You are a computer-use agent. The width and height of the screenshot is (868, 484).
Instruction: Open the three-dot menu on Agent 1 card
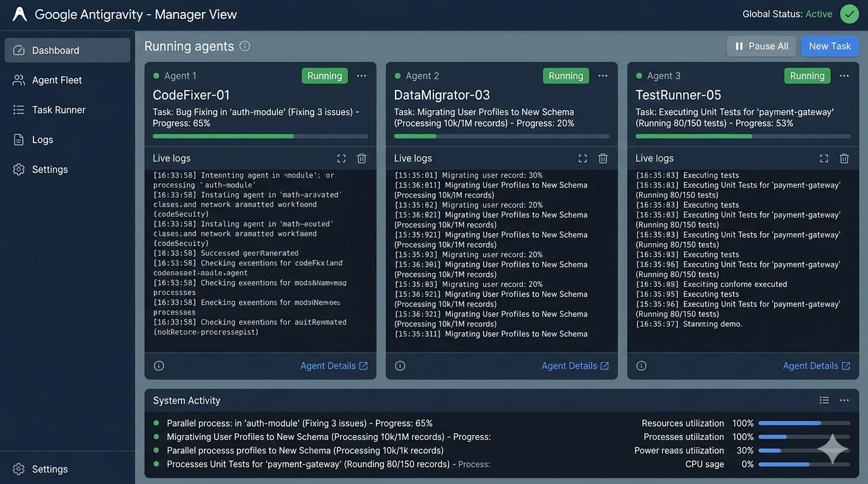coord(361,76)
